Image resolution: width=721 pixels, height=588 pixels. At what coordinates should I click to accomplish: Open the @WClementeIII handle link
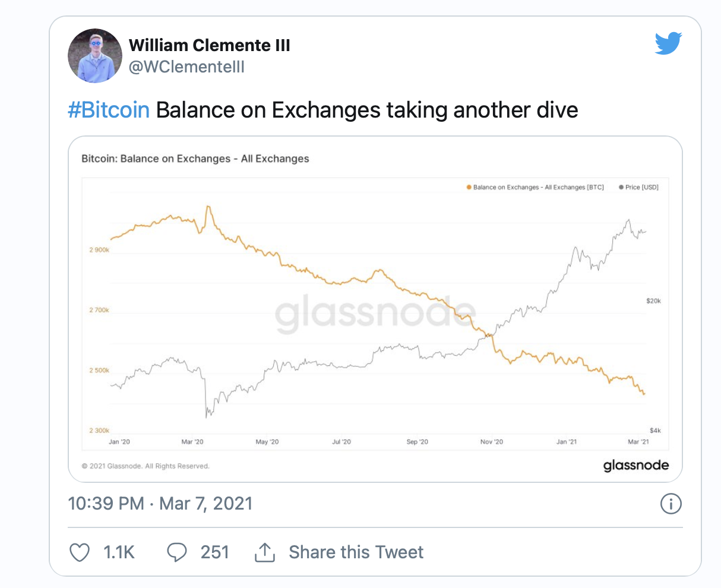(x=186, y=67)
